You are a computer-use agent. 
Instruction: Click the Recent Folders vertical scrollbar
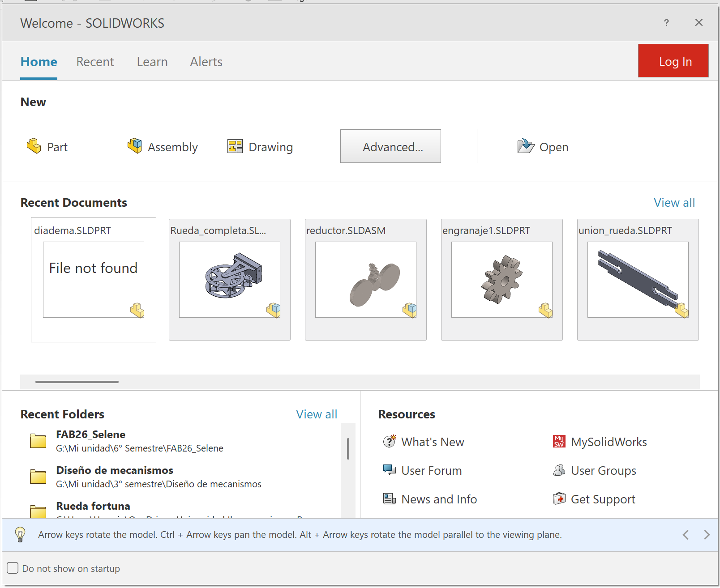[348, 449]
